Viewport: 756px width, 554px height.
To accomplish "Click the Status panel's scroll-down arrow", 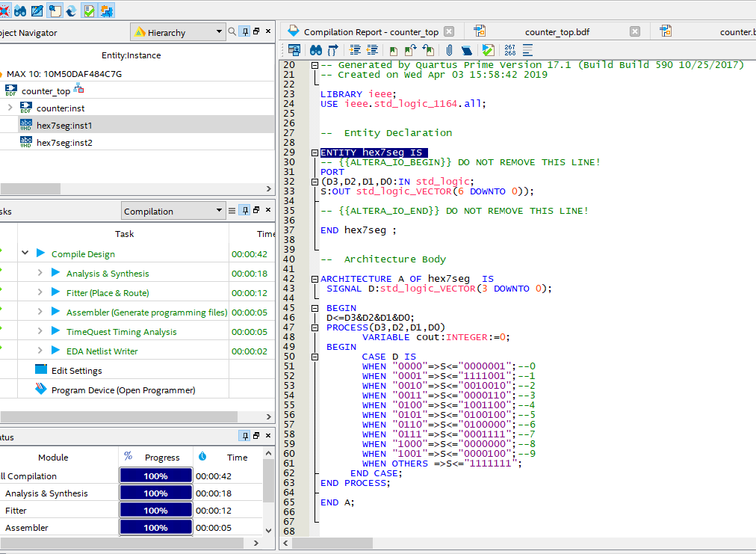I will pyautogui.click(x=268, y=530).
